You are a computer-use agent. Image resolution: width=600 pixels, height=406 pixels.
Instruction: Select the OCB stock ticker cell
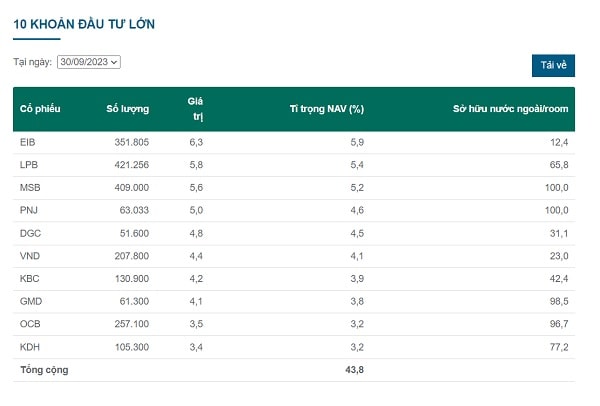(x=30, y=324)
